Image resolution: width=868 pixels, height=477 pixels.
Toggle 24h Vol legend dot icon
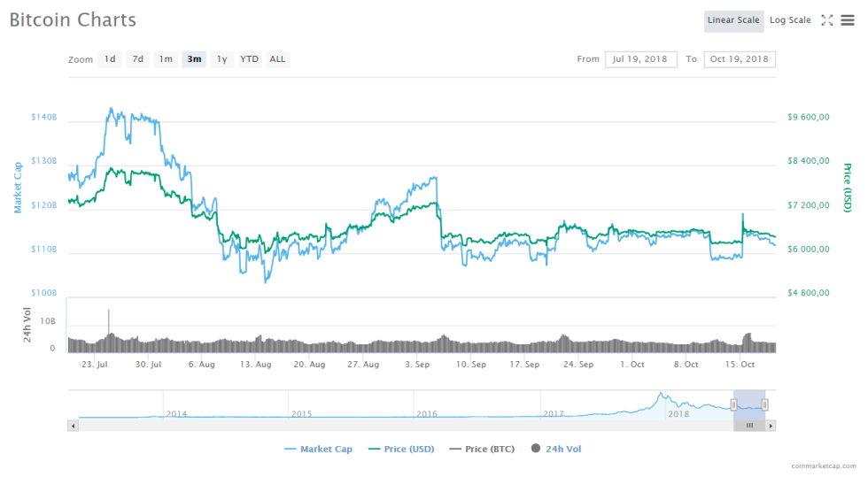point(537,450)
